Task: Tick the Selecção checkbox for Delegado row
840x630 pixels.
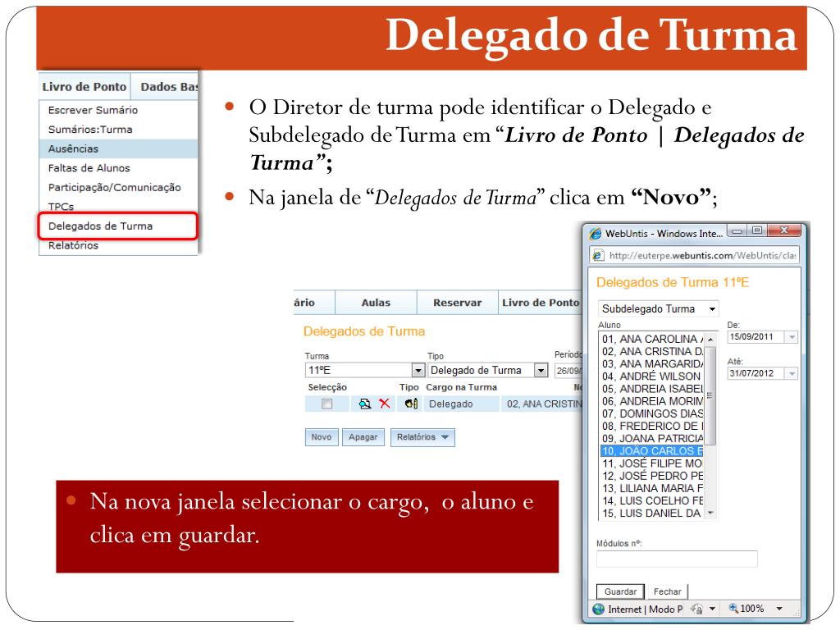Action: coord(326,404)
